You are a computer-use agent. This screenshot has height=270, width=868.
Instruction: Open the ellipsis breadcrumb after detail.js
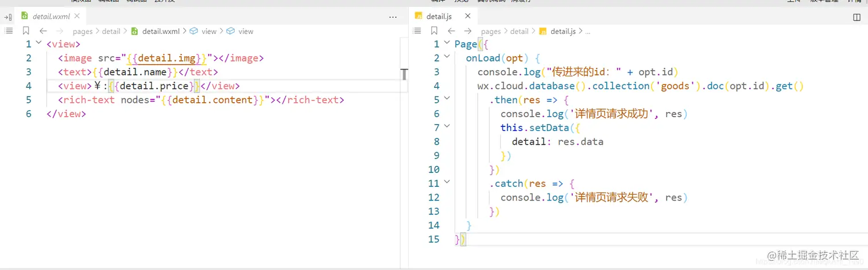coord(587,32)
